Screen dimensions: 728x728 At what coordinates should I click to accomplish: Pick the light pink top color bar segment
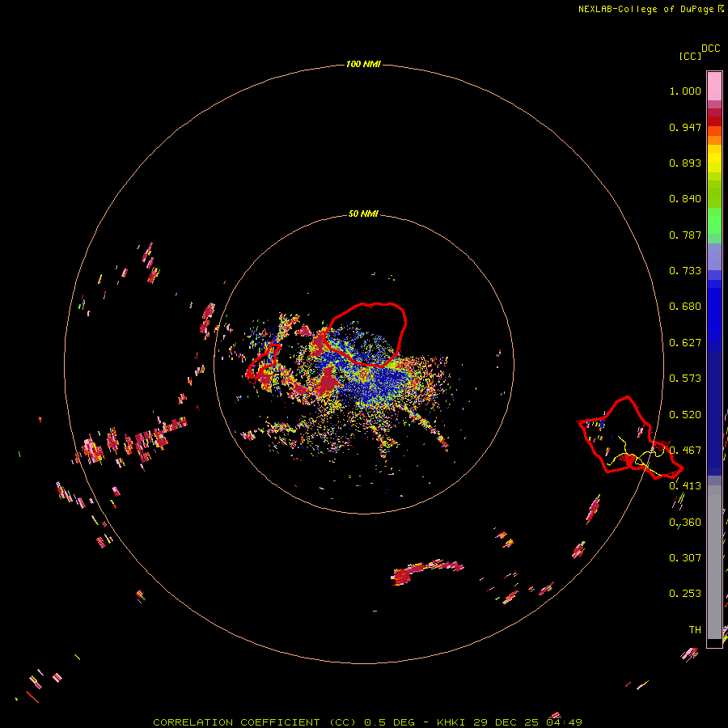pos(714,86)
